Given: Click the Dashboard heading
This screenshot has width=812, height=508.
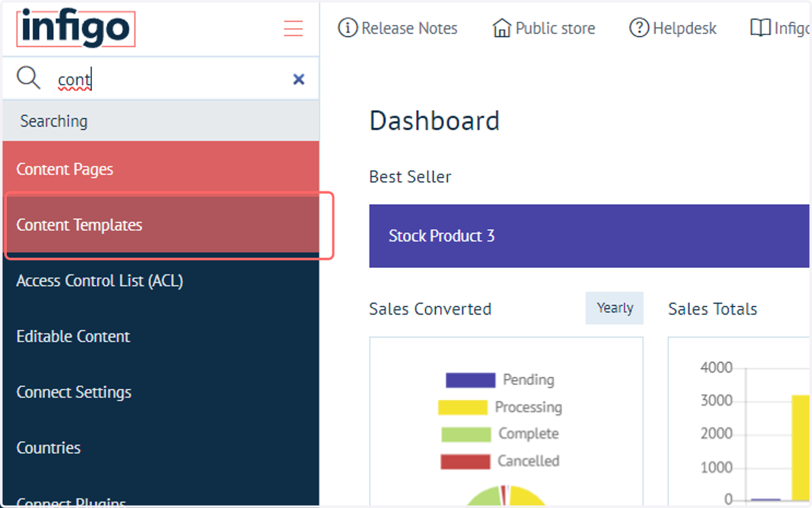Looking at the screenshot, I should click(x=434, y=121).
